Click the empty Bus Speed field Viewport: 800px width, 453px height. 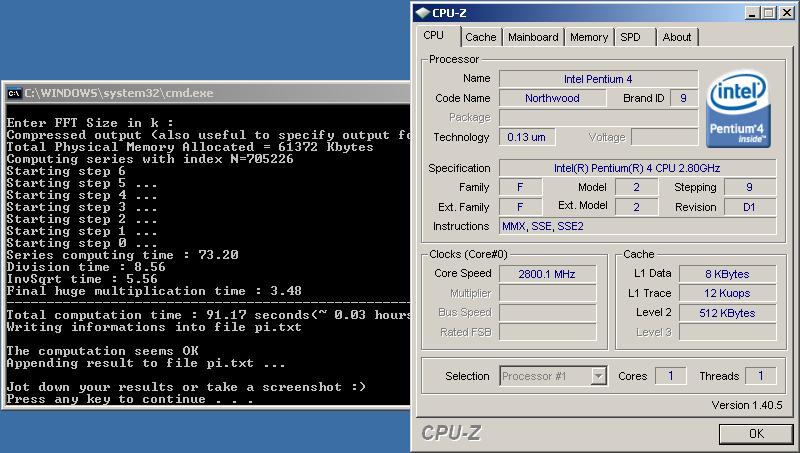(x=547, y=313)
